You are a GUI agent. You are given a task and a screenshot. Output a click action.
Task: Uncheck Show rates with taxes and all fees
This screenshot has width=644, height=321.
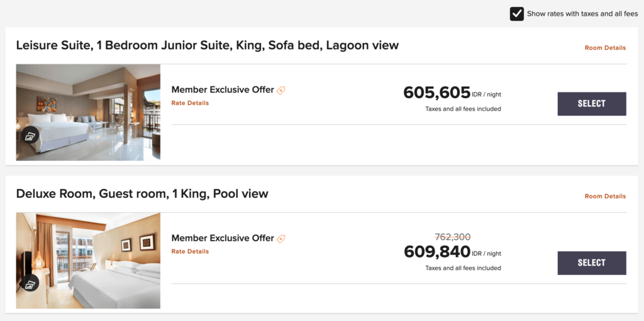coord(517,14)
